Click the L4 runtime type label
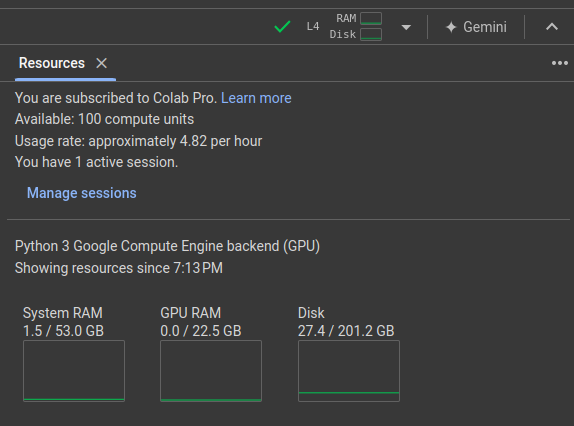This screenshot has height=426, width=574. 313,26
